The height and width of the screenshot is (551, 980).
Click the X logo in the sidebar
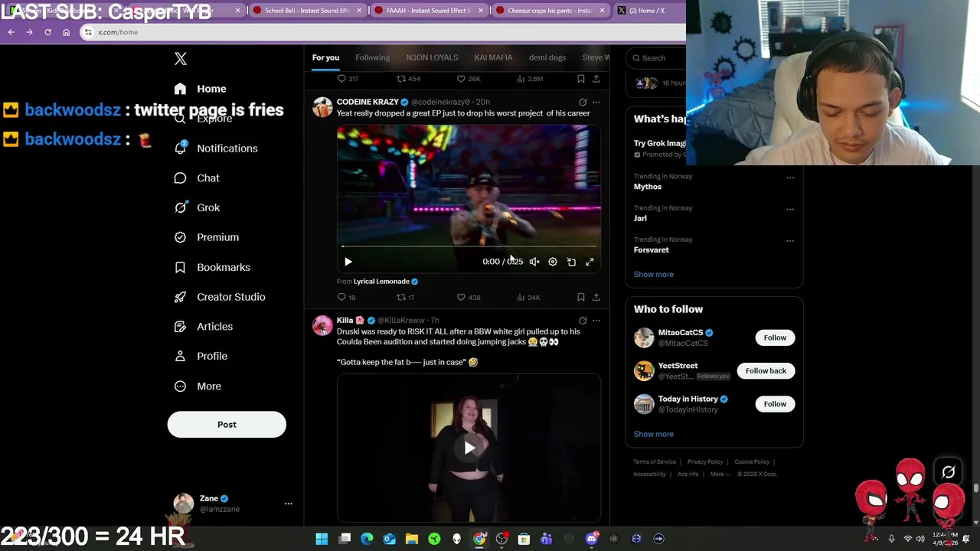click(x=181, y=59)
